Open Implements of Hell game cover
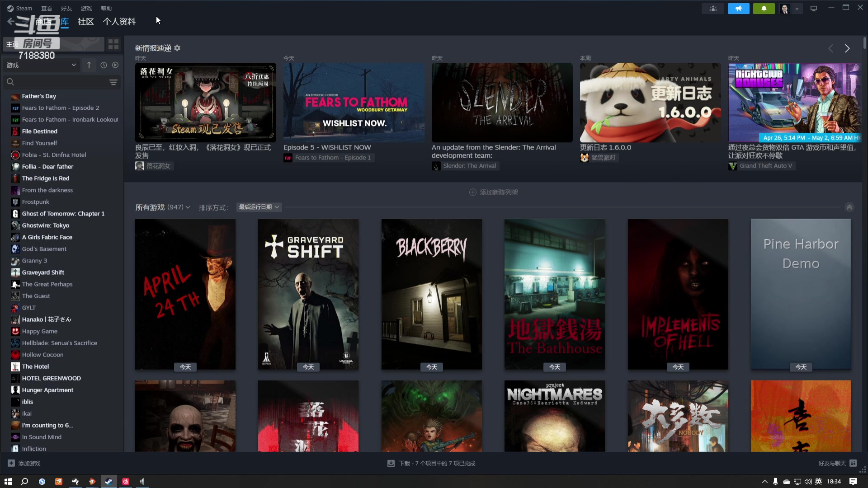The width and height of the screenshot is (868, 488). (678, 294)
